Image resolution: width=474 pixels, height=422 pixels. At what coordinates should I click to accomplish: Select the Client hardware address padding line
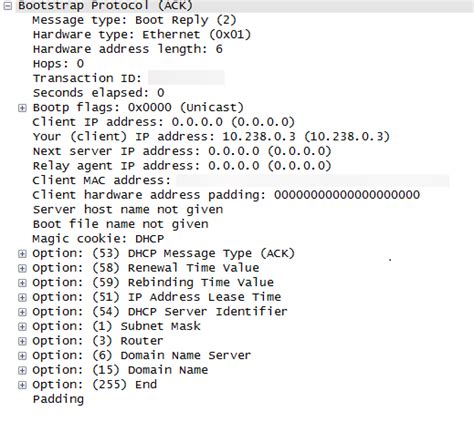[x=226, y=195]
